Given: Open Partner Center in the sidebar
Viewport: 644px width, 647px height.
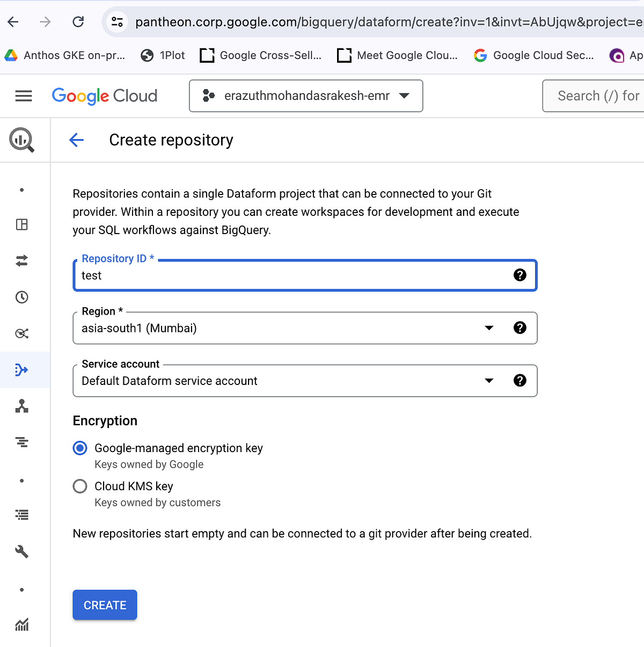Looking at the screenshot, I should tap(21, 406).
